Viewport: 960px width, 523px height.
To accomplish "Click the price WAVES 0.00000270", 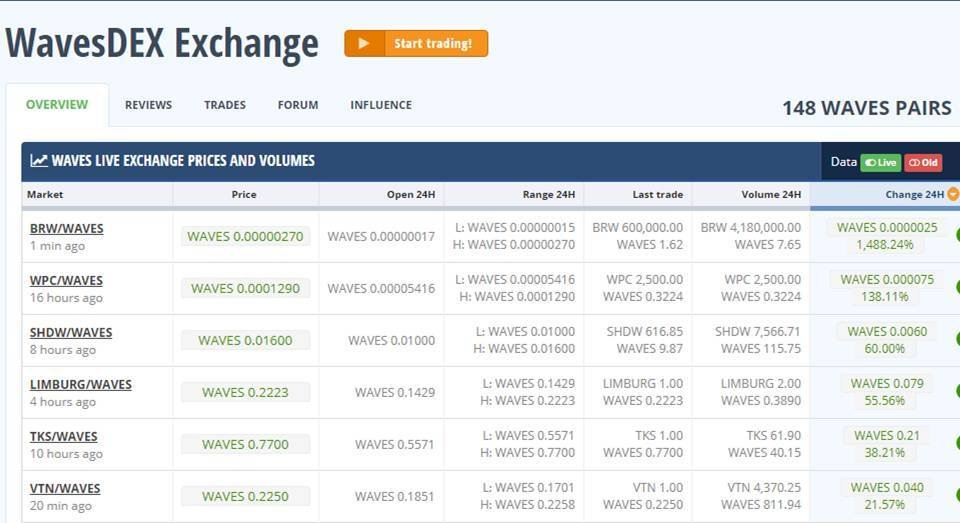I will pyautogui.click(x=246, y=236).
